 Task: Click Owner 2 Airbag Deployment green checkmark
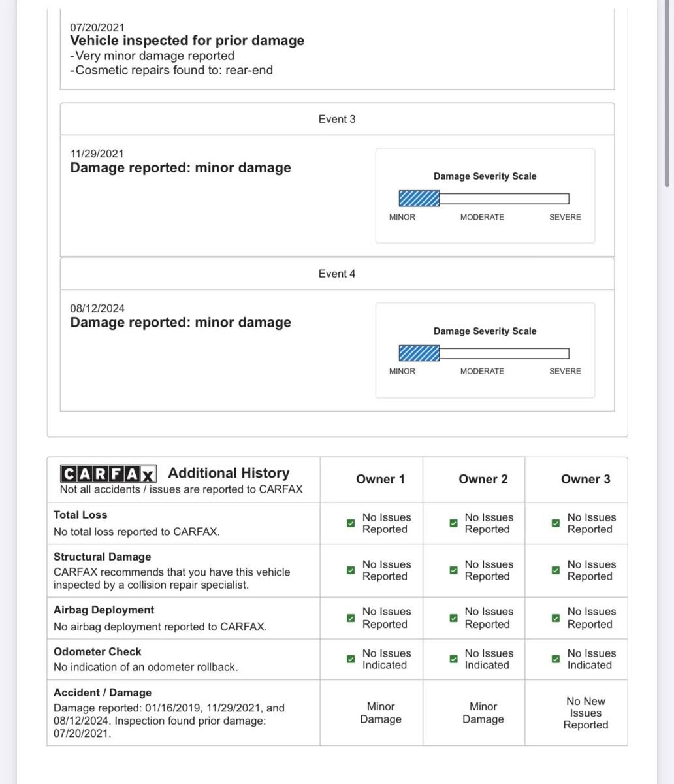pyautogui.click(x=453, y=617)
